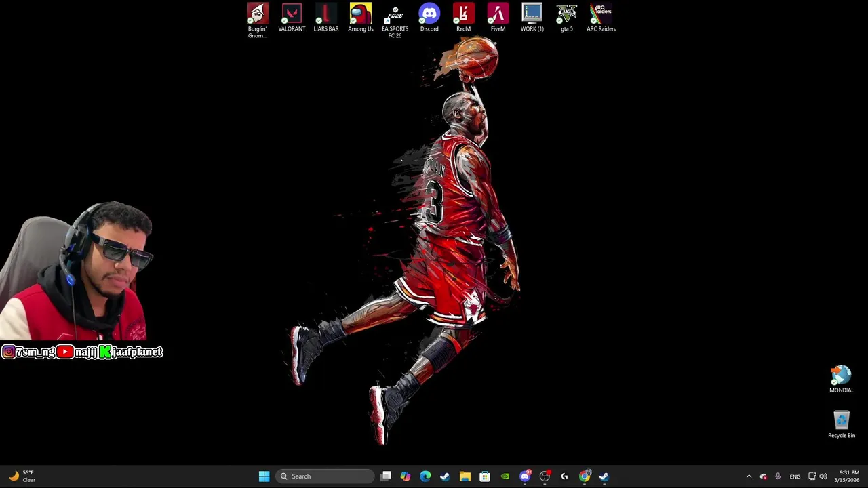Select the LIARS BAR desktop icon
The height and width of the screenshot is (488, 868).
(325, 18)
